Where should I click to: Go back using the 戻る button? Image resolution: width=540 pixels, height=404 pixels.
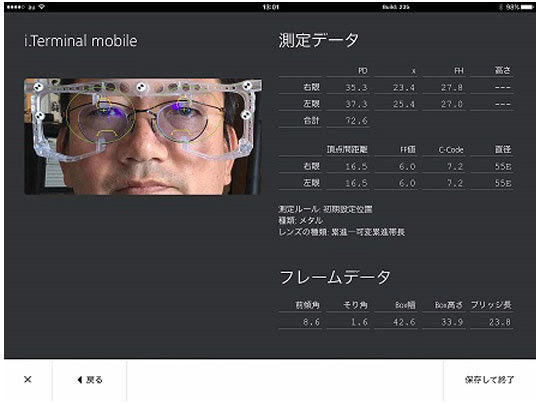tap(90, 380)
